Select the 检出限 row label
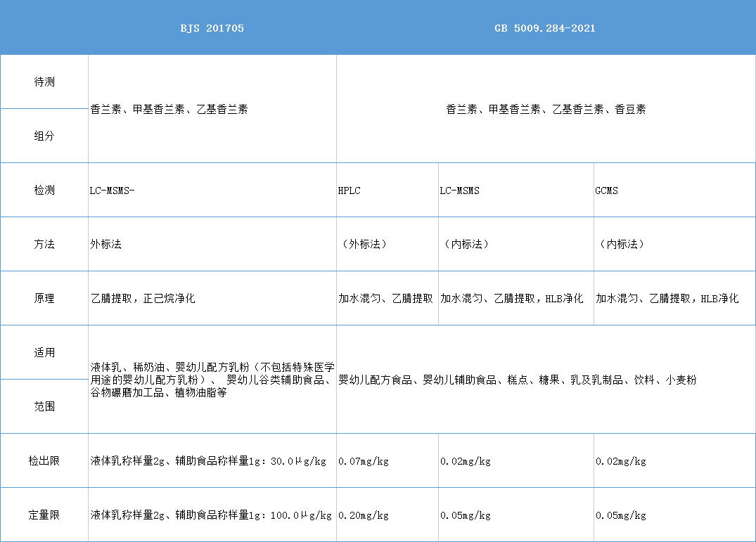 click(44, 460)
